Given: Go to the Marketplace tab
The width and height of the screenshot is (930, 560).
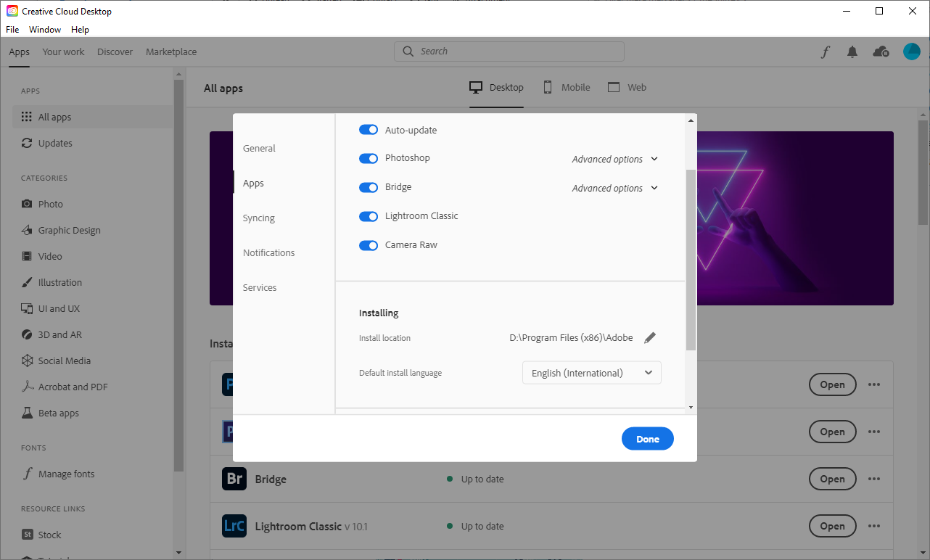Looking at the screenshot, I should pyautogui.click(x=171, y=52).
